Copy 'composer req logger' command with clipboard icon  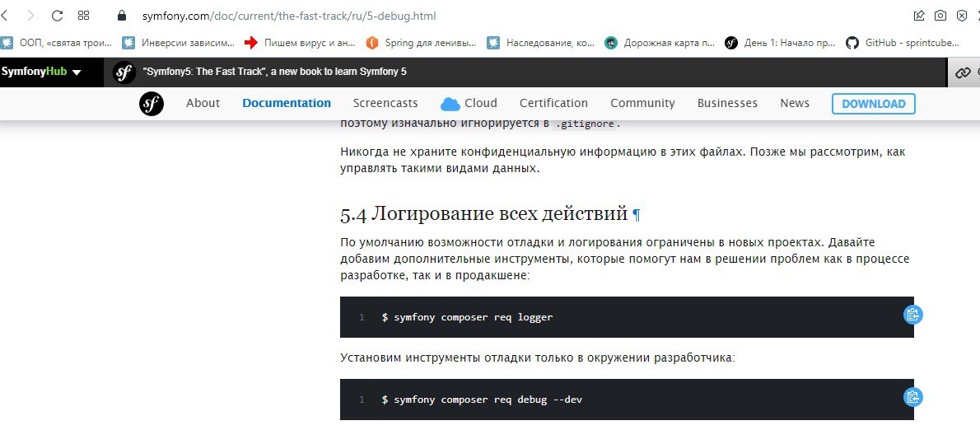[x=913, y=315]
